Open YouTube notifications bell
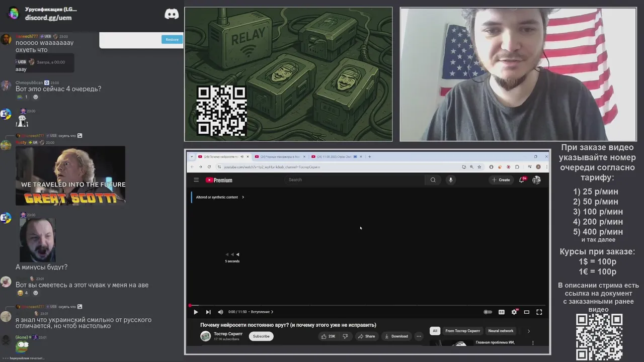 pos(522,179)
